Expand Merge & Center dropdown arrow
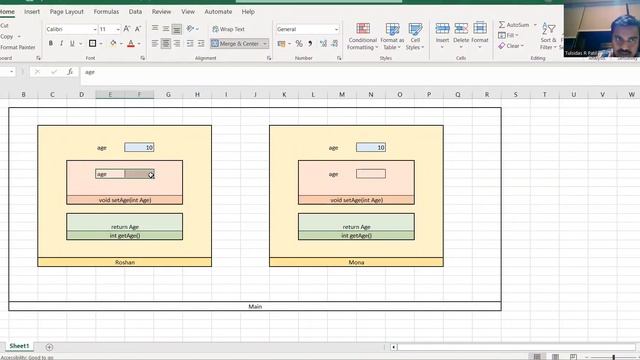The height and width of the screenshot is (360, 640). tap(264, 44)
